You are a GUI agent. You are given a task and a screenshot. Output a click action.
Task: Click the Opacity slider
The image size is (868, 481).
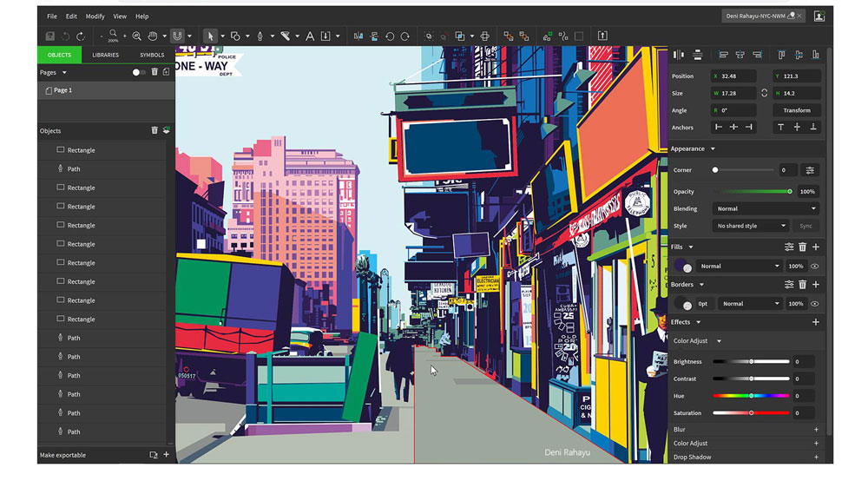pyautogui.click(x=752, y=191)
